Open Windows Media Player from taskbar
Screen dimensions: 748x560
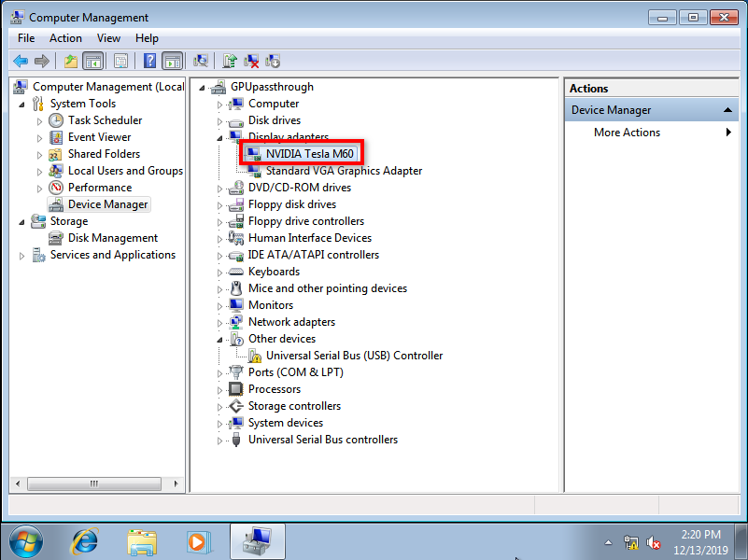click(199, 542)
